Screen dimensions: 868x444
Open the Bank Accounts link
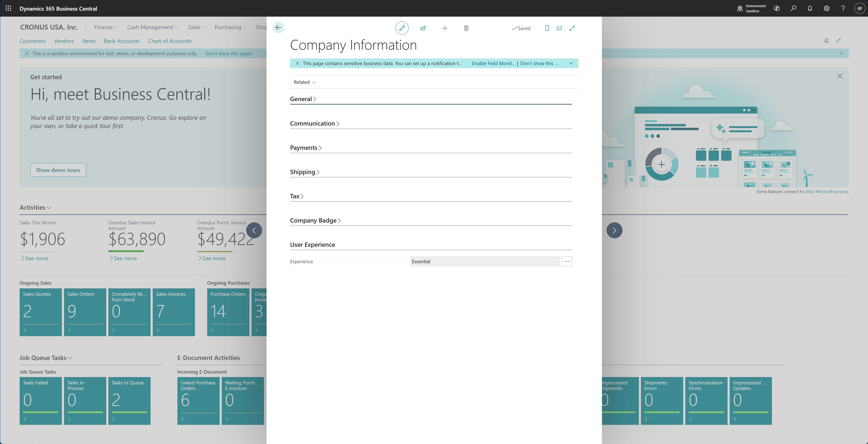coord(122,41)
